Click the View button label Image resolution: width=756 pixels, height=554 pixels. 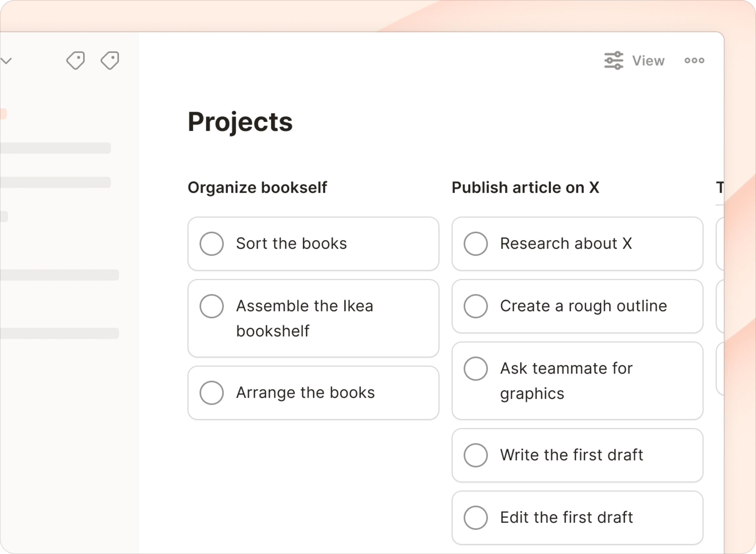click(x=648, y=61)
